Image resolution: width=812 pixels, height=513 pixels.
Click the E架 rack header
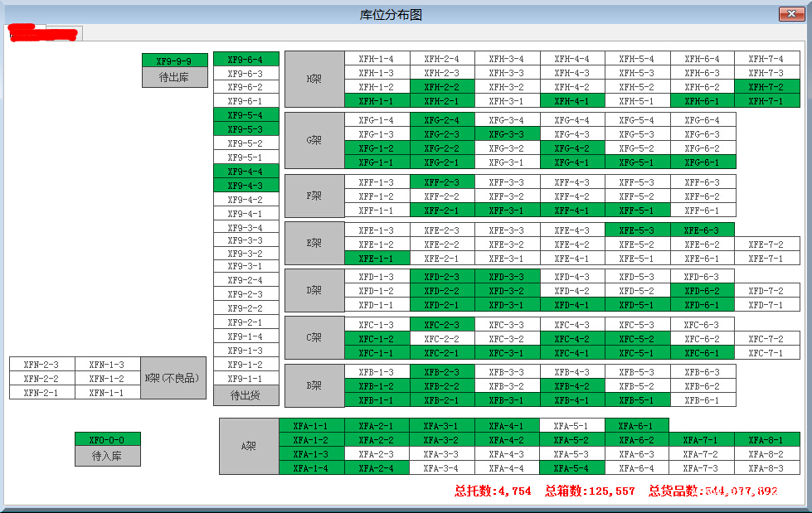coord(314,244)
